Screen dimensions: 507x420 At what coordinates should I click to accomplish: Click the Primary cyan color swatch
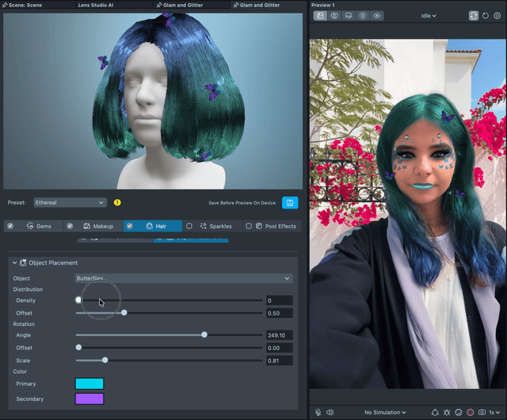(x=90, y=384)
